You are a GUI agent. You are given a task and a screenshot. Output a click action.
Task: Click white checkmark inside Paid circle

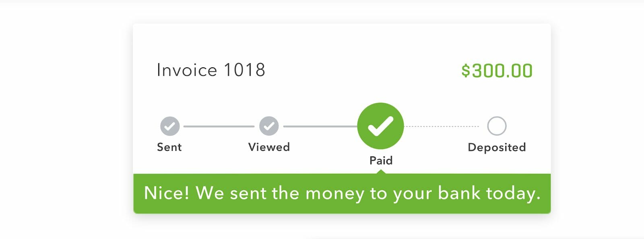(381, 126)
